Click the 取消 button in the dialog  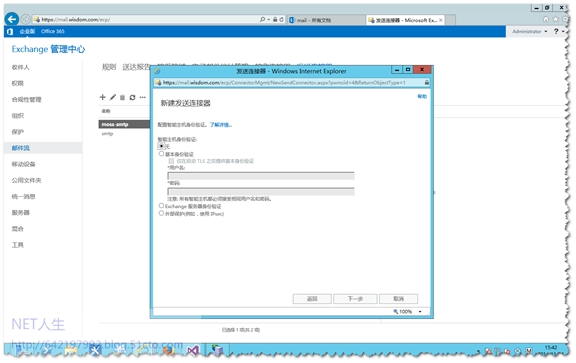click(x=399, y=299)
